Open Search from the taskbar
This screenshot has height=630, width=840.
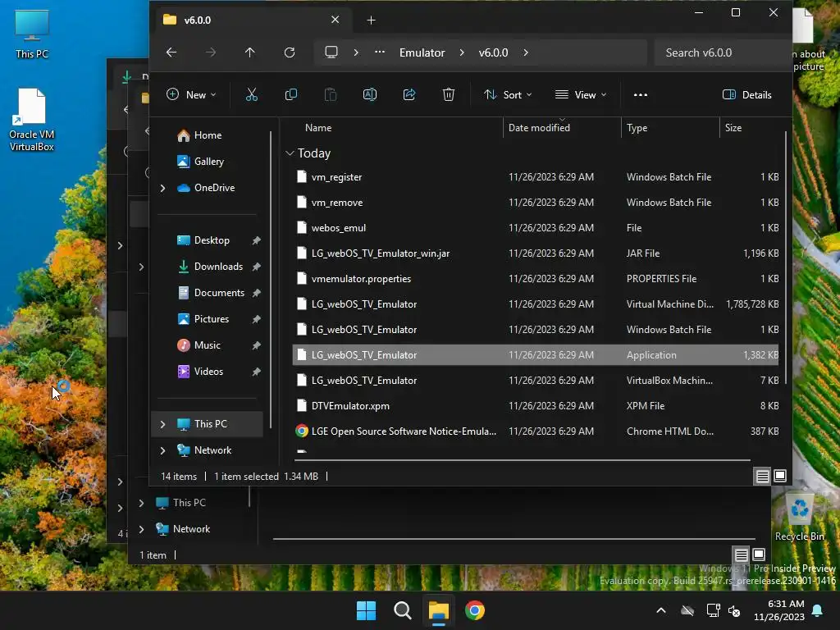coord(402,610)
